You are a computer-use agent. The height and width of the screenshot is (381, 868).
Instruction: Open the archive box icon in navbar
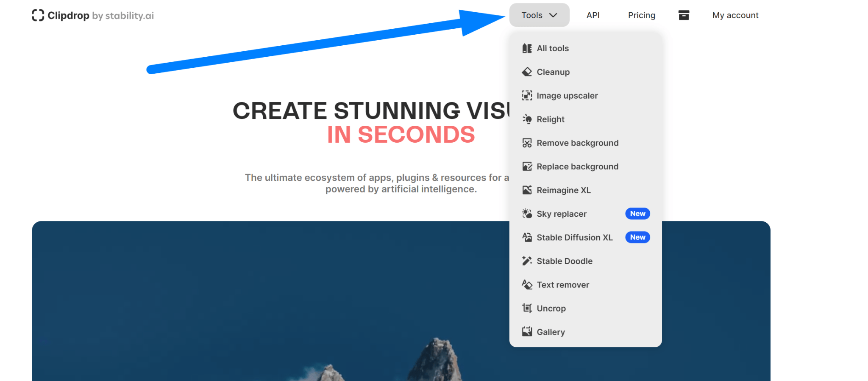pyautogui.click(x=684, y=15)
